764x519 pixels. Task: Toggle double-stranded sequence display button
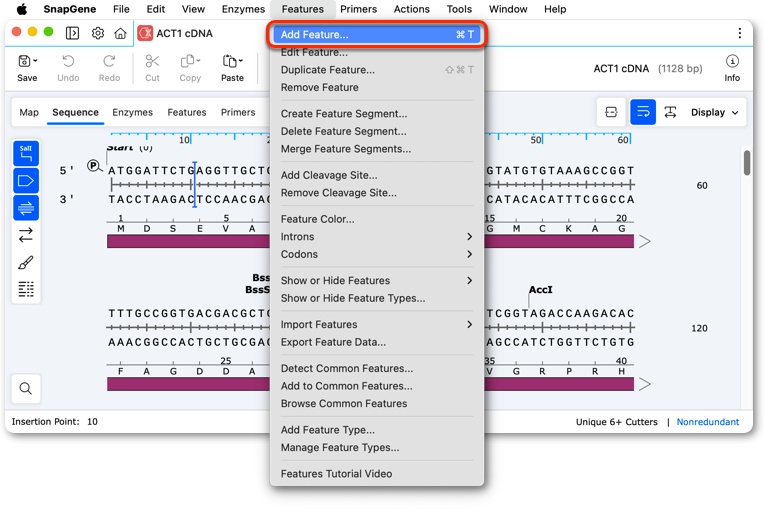coord(26,208)
